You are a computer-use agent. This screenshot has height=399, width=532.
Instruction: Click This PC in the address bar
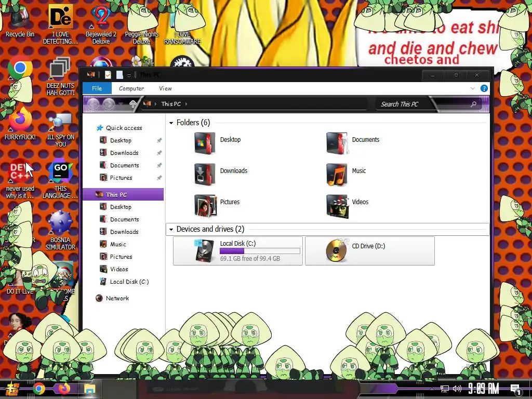[170, 104]
